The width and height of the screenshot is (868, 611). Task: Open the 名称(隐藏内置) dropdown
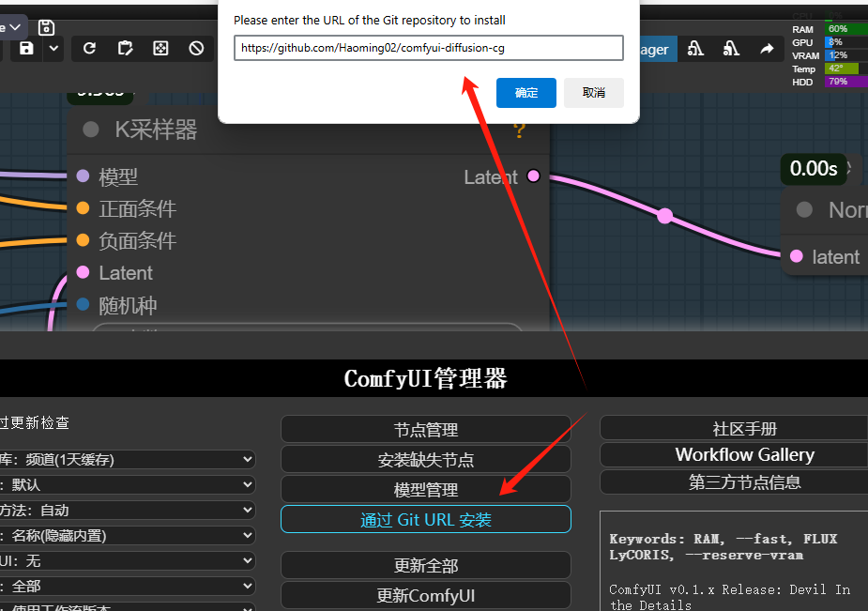128,536
